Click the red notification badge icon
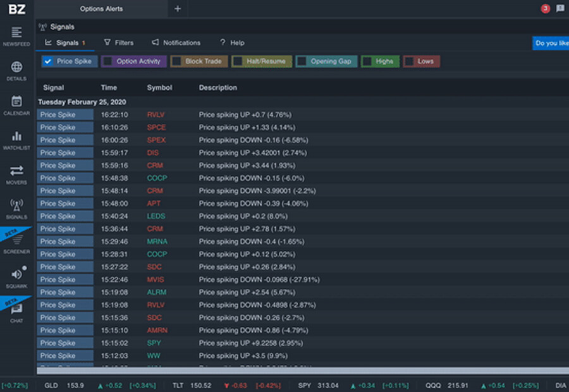The width and height of the screenshot is (569, 392). click(545, 8)
